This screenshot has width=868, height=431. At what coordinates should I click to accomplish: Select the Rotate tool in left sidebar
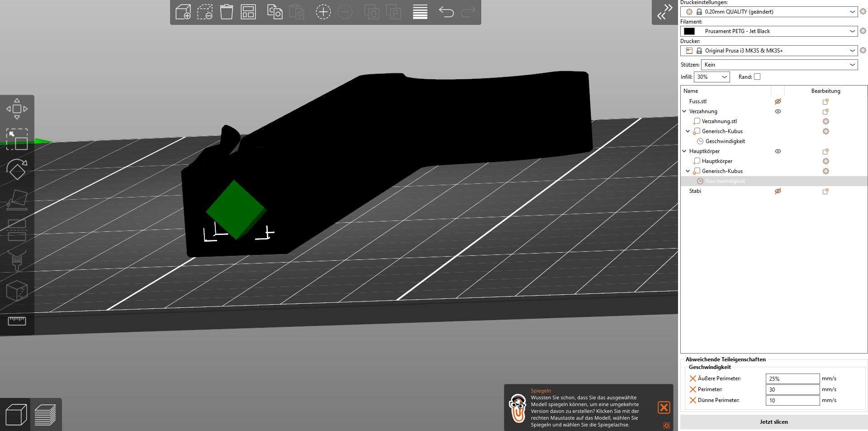click(17, 169)
